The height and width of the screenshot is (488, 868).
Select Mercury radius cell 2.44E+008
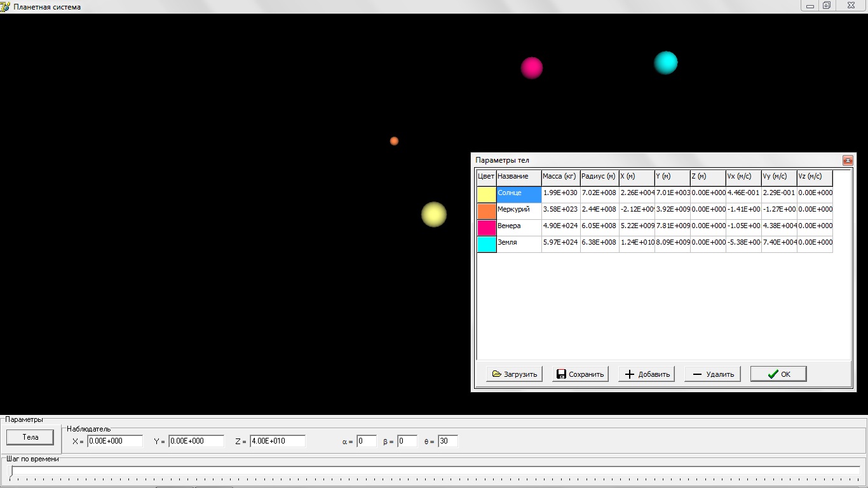click(600, 211)
